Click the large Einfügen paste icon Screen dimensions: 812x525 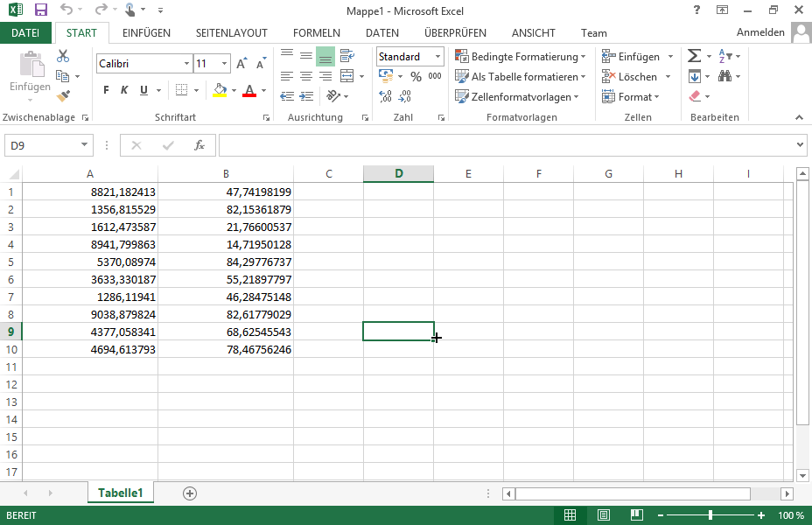[31, 66]
